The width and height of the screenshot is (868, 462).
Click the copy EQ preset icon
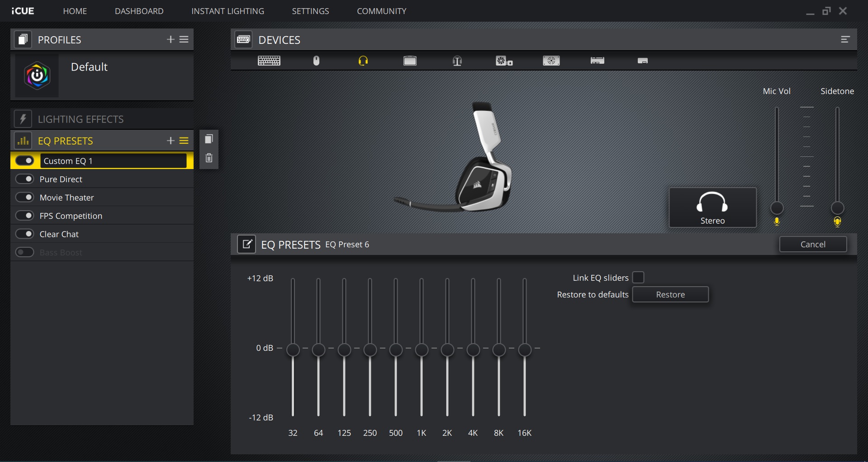pos(209,139)
